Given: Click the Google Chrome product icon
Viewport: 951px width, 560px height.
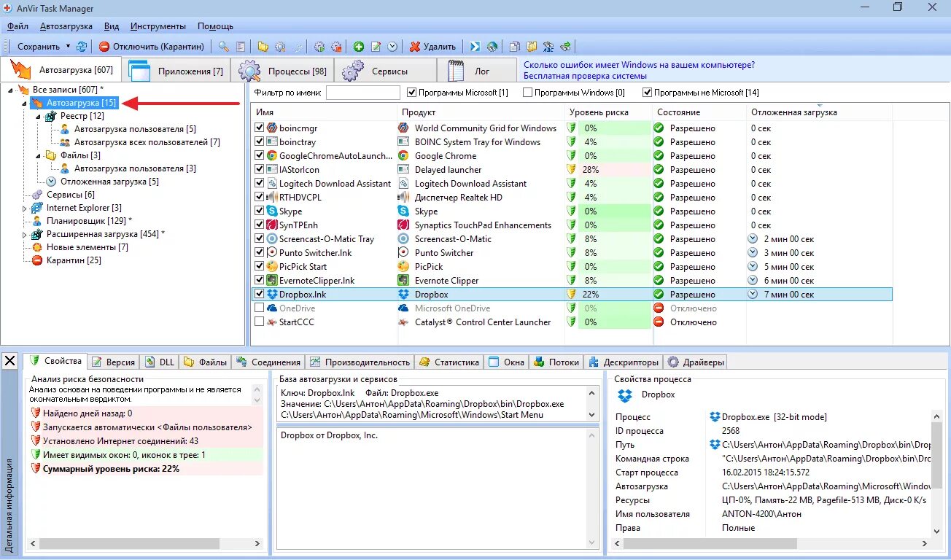Looking at the screenshot, I should tap(403, 156).
